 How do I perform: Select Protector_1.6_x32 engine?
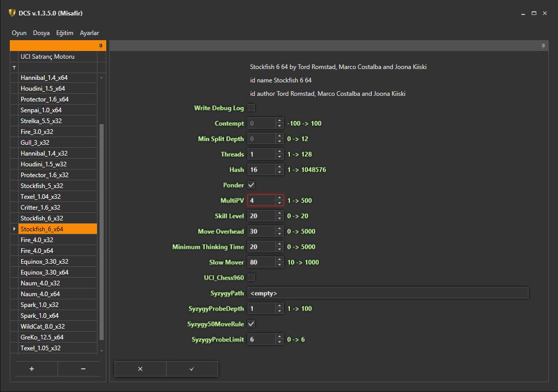click(58, 175)
